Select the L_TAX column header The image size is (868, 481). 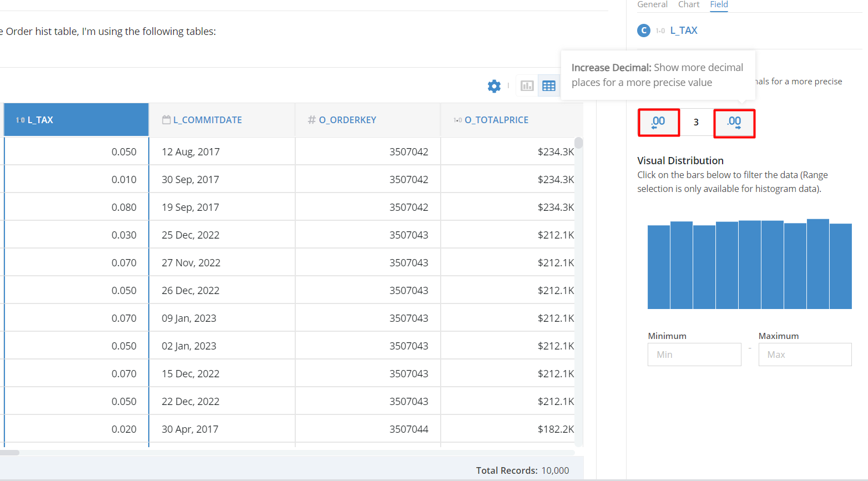(76, 120)
